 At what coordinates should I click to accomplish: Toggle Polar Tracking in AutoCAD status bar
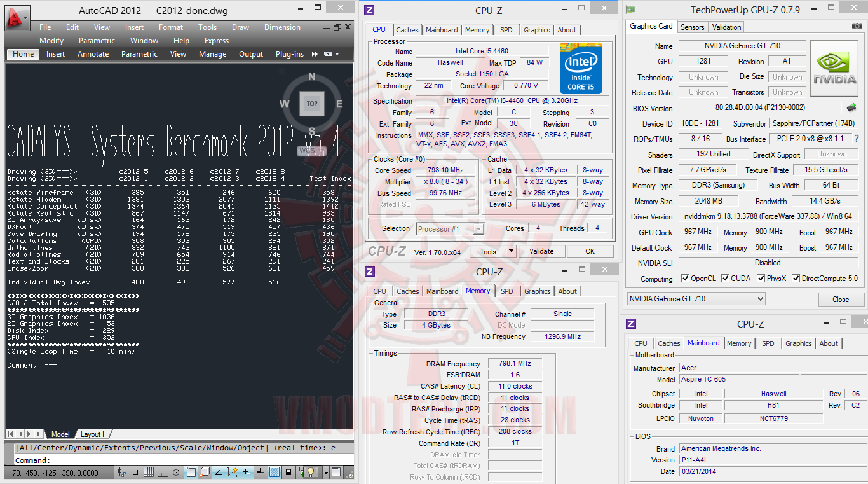[x=177, y=473]
